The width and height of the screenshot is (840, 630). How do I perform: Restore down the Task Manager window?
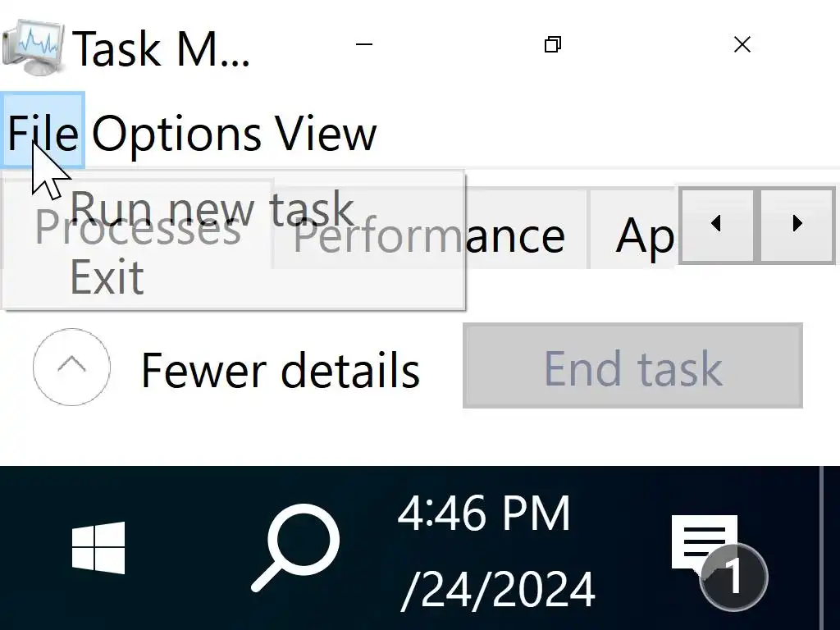(x=553, y=45)
